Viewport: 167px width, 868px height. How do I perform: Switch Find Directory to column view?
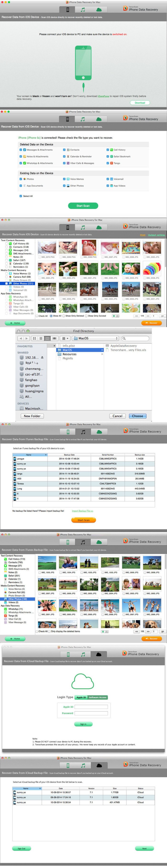47,338
